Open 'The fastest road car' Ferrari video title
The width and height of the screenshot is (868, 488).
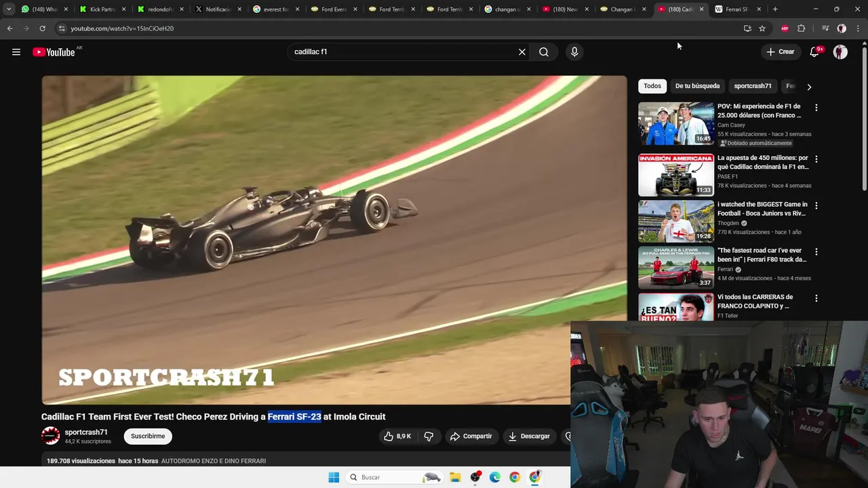pyautogui.click(x=762, y=255)
